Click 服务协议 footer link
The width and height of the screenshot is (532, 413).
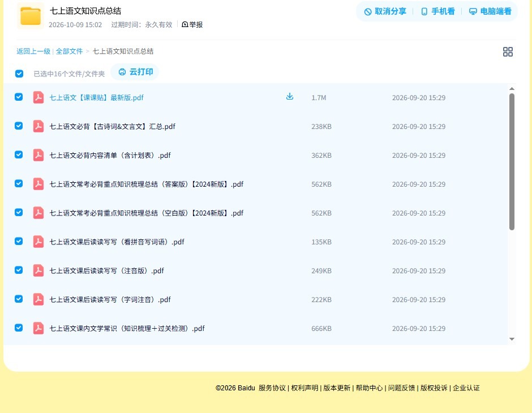[x=272, y=388]
